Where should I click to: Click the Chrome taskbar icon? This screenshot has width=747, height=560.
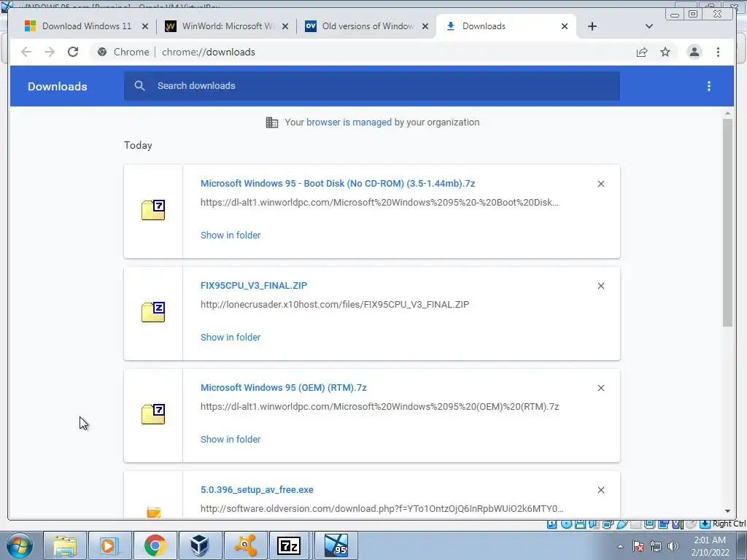(x=155, y=545)
